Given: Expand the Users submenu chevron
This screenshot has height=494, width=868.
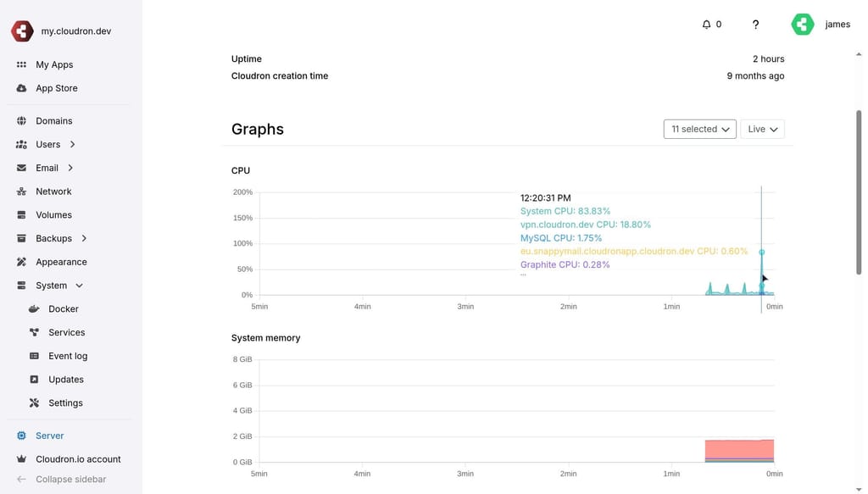Looking at the screenshot, I should pyautogui.click(x=73, y=144).
